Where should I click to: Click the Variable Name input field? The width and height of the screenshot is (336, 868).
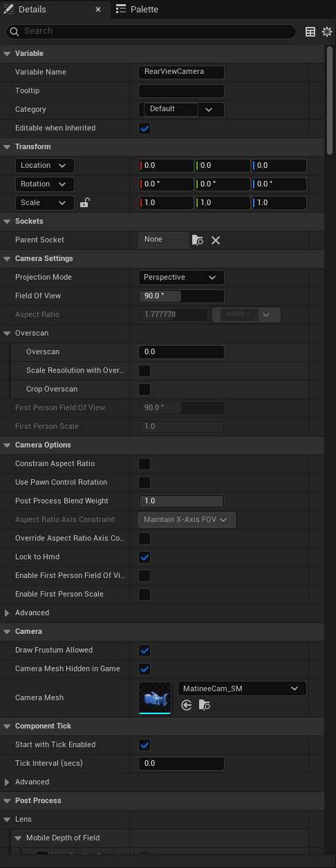tap(181, 72)
